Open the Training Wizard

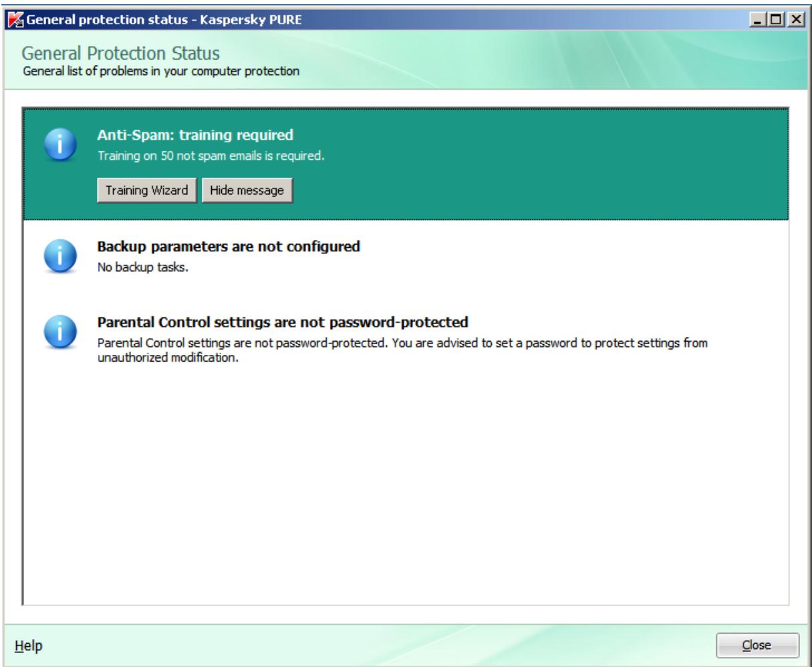[146, 190]
